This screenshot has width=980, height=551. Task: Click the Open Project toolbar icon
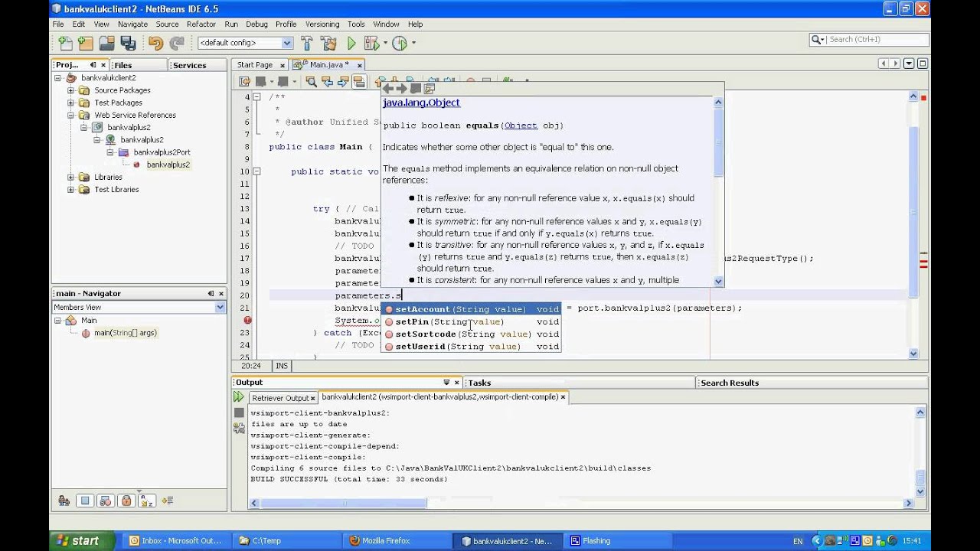pyautogui.click(x=106, y=44)
